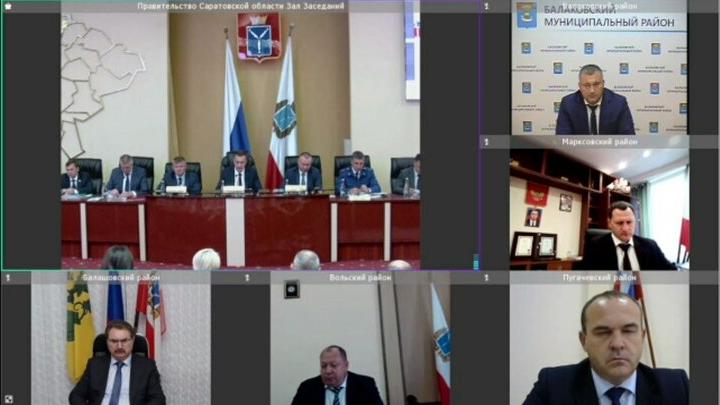The width and height of the screenshot is (720, 405).
Task: Click the Пугачевский район name label
Action: 600,277
